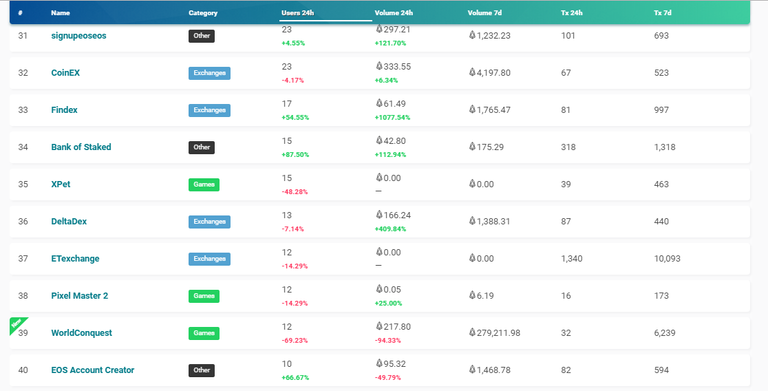Click Exchanges badge in ETexchange row
768x391 pixels.
(x=209, y=259)
